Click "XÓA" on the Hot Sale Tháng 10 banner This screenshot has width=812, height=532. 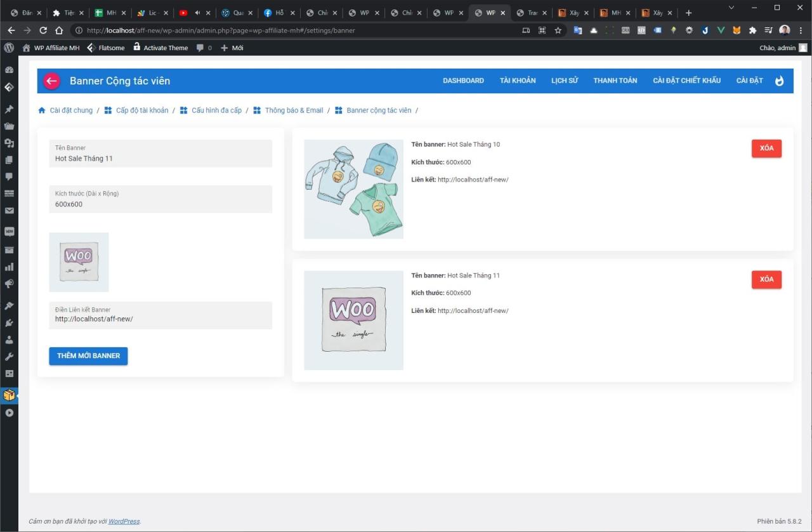[x=766, y=148]
